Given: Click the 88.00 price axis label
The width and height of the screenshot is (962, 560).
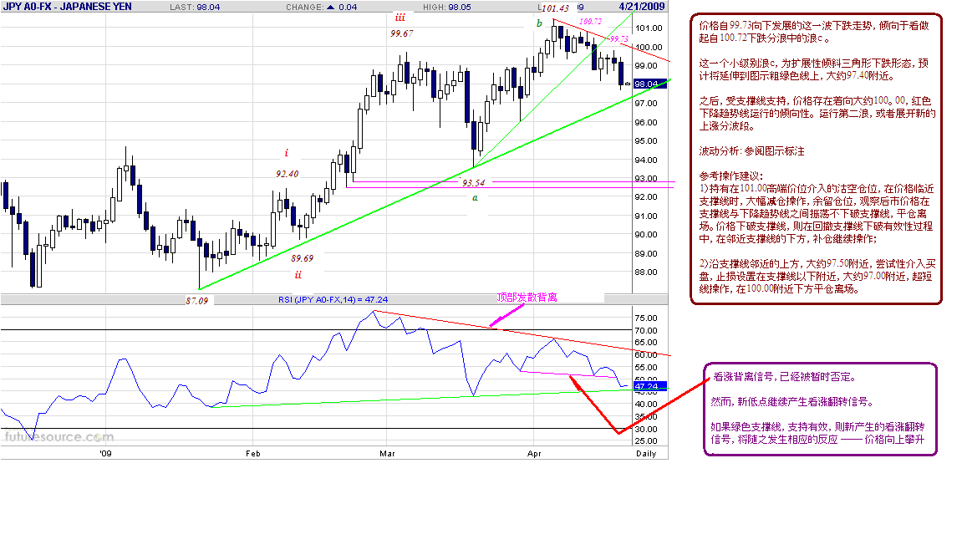Looking at the screenshot, I should [646, 272].
